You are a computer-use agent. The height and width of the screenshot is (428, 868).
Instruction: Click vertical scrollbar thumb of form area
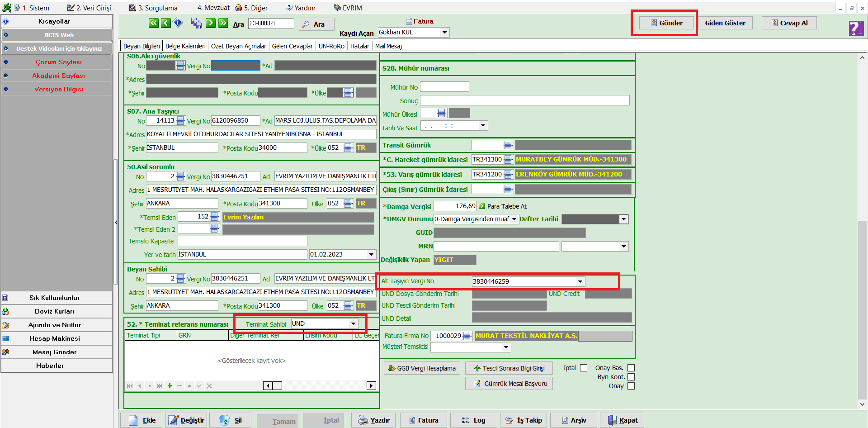pos(862,310)
